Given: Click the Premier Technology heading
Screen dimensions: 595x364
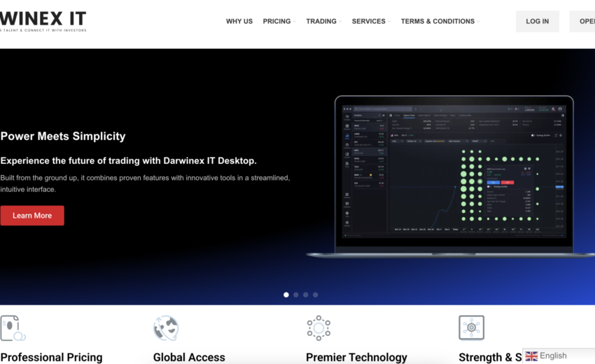Looking at the screenshot, I should click(x=356, y=357).
